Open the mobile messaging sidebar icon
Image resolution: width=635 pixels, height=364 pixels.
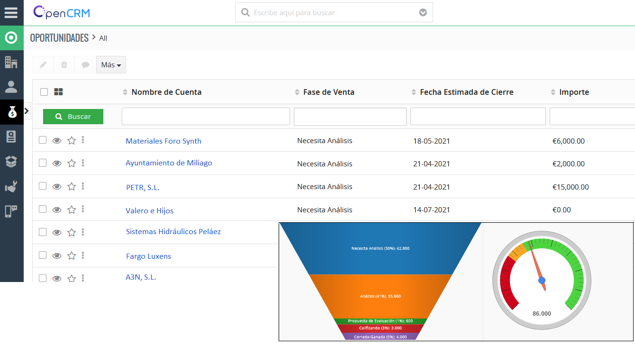point(11,211)
